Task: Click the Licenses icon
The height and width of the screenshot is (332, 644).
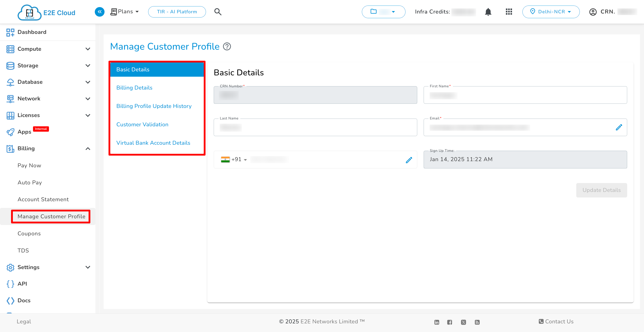Action: point(10,115)
